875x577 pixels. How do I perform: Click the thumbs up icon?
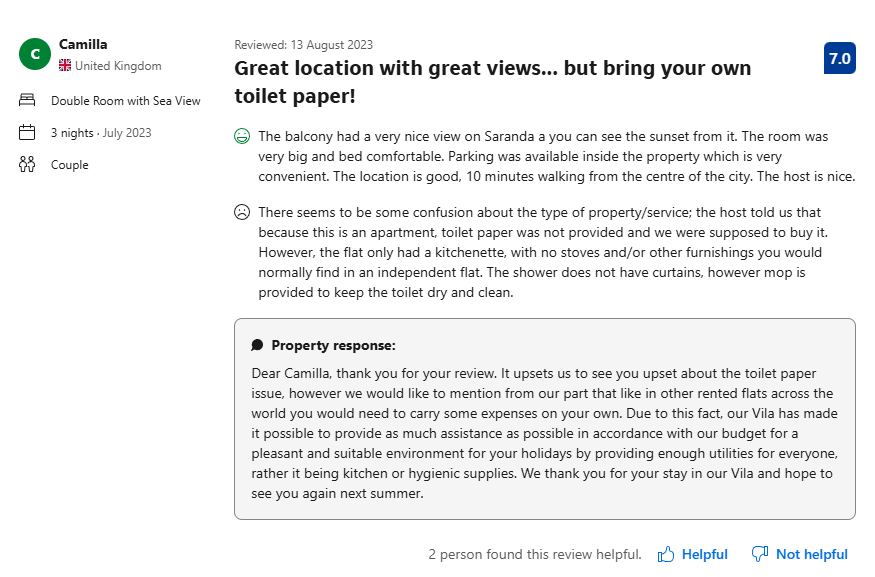[x=666, y=554]
